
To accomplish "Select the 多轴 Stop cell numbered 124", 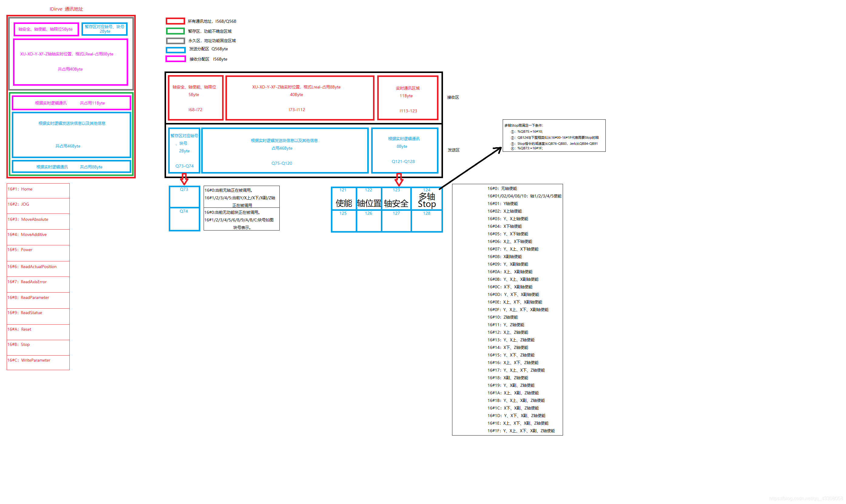I will coord(426,199).
